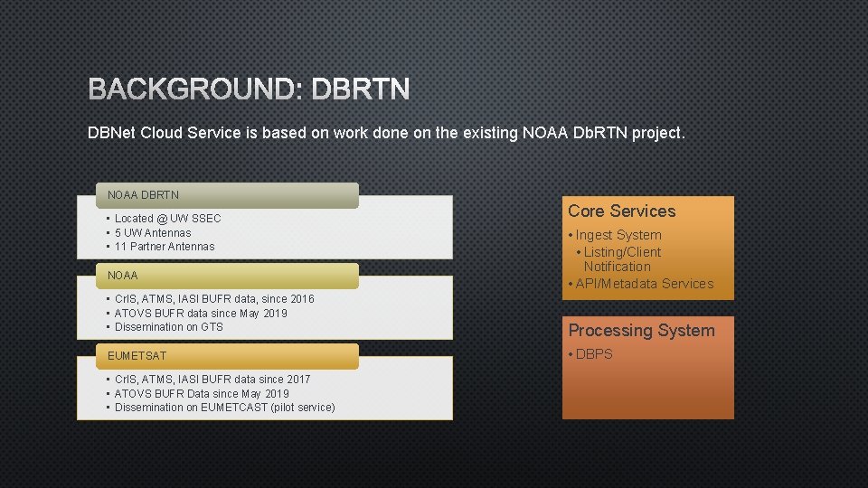Click the Processing System heading
Screen dimensions: 868x488
(642, 331)
